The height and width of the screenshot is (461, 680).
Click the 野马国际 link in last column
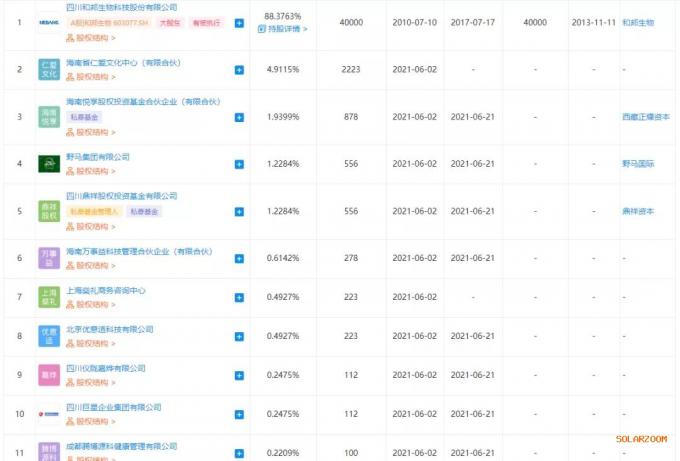[637, 164]
